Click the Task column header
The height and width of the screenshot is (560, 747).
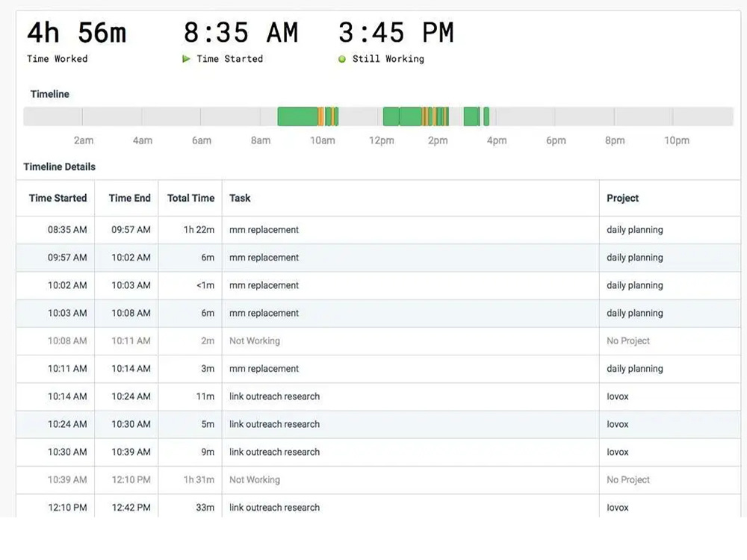coord(240,198)
